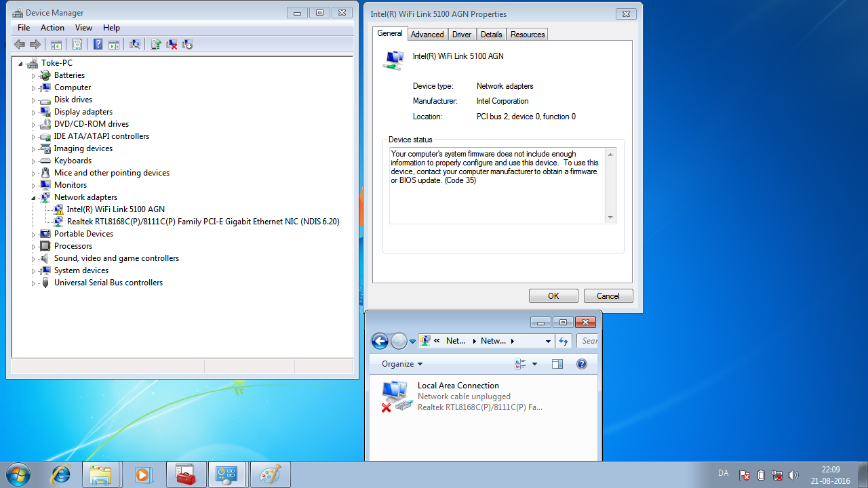
Task: Click the DA language indicator on taskbar
Action: [x=723, y=473]
